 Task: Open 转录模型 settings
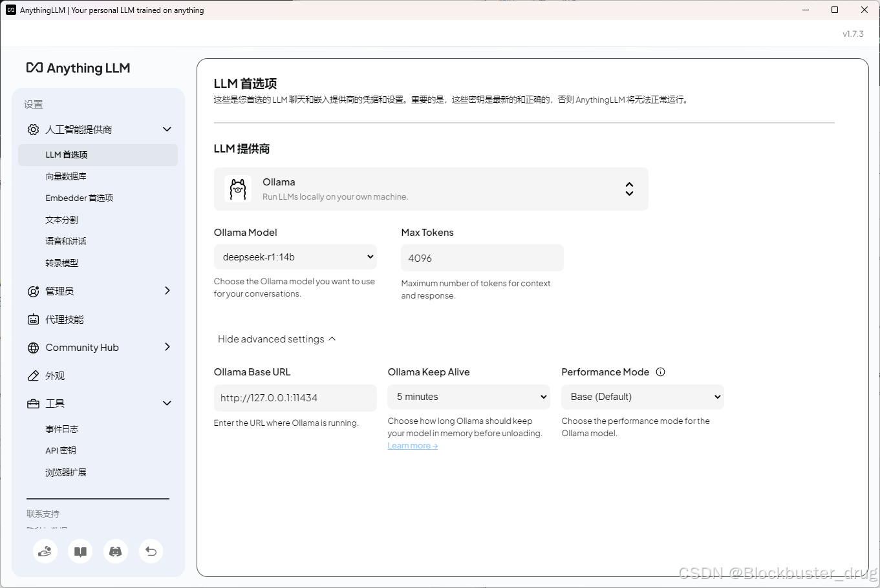click(61, 263)
